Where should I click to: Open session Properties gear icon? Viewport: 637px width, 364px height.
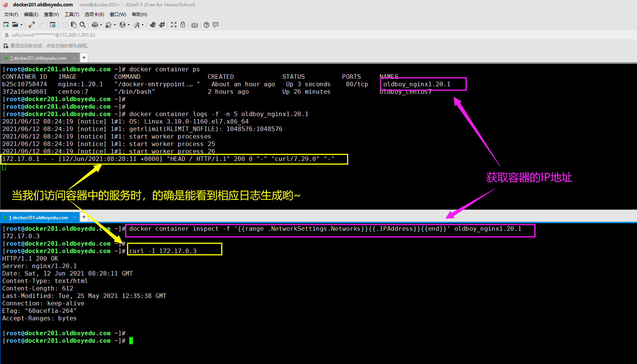(53, 25)
